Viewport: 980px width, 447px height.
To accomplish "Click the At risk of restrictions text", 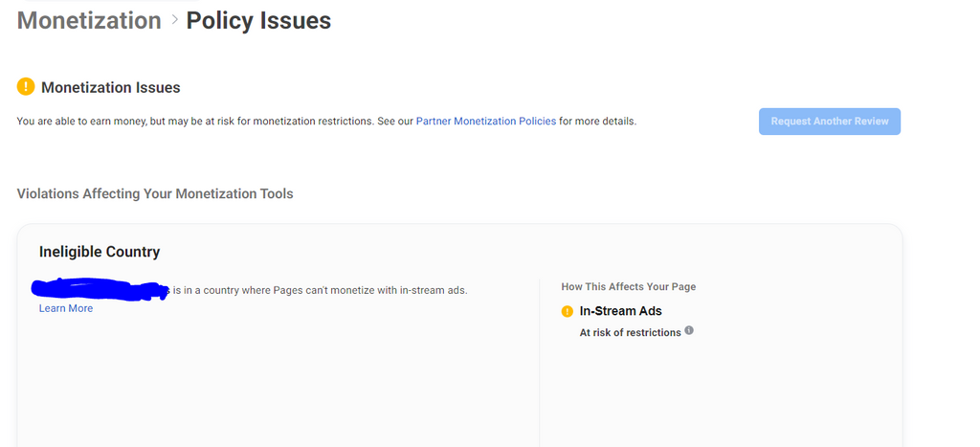I will [x=630, y=332].
